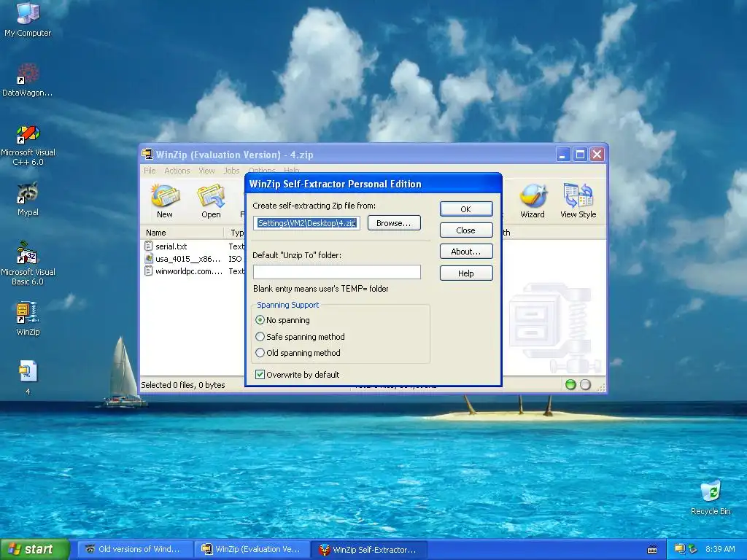Select the Old spanning method option
The height and width of the screenshot is (560, 747).
(x=260, y=353)
